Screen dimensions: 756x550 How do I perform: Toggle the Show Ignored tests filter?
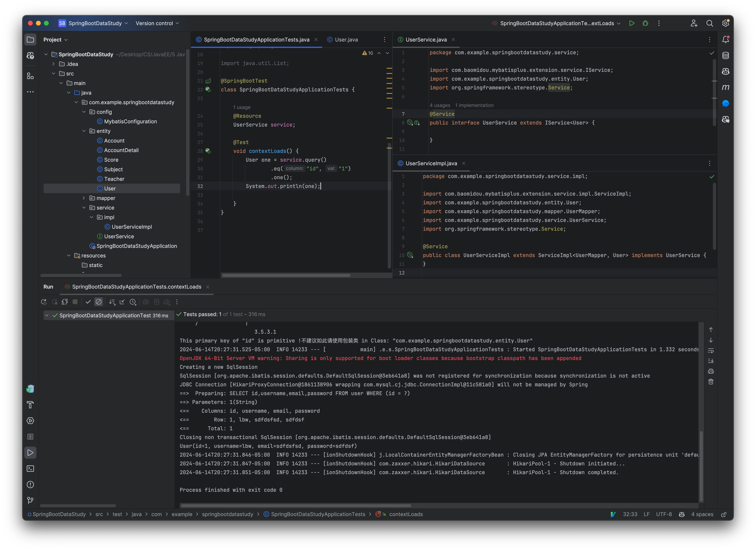(99, 302)
